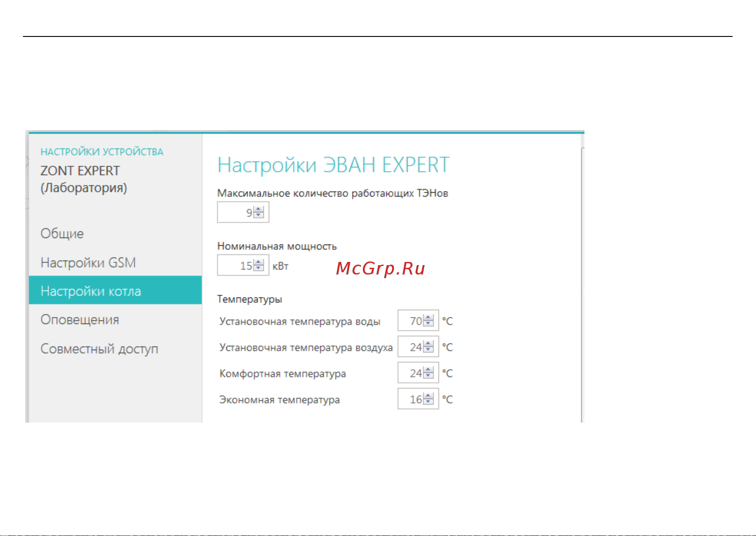Click Максимальное количество работающих ТЭНов label

(333, 194)
